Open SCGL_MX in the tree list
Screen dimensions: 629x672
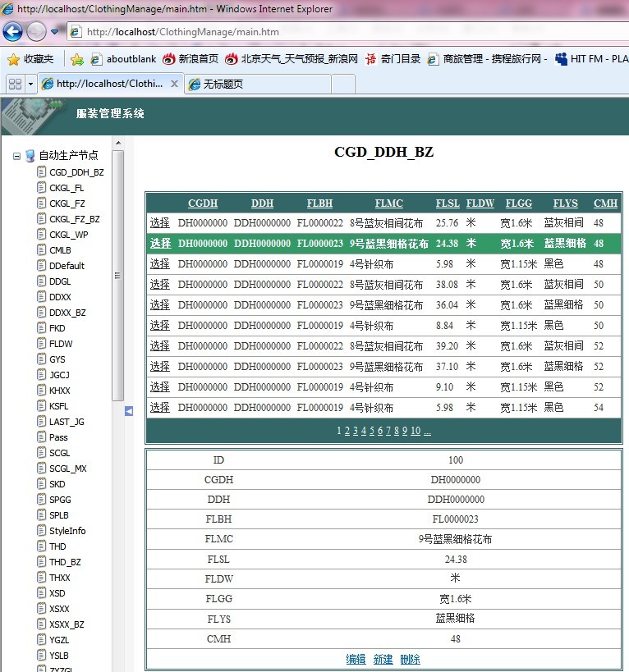click(67, 469)
